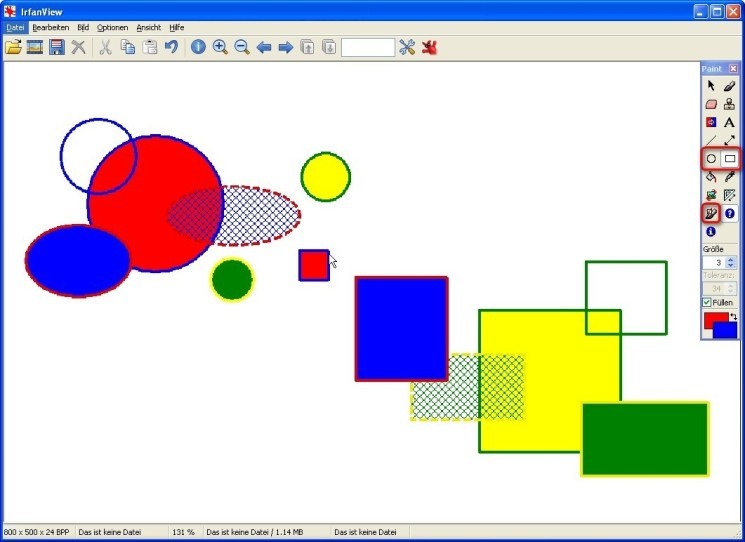Click the yellow circle with green outline
The height and width of the screenshot is (542, 745).
325,177
